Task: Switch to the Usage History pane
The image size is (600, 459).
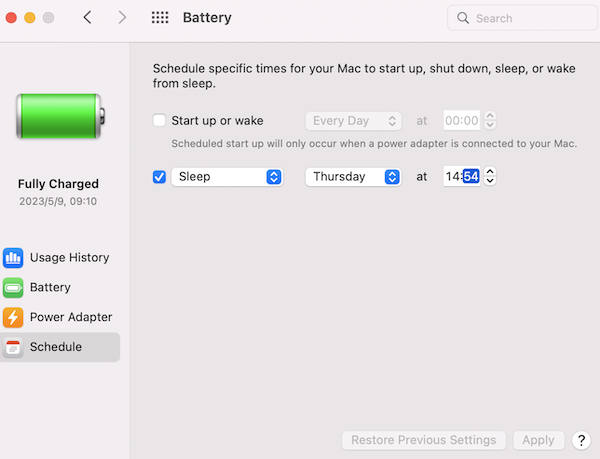Action: [x=69, y=257]
